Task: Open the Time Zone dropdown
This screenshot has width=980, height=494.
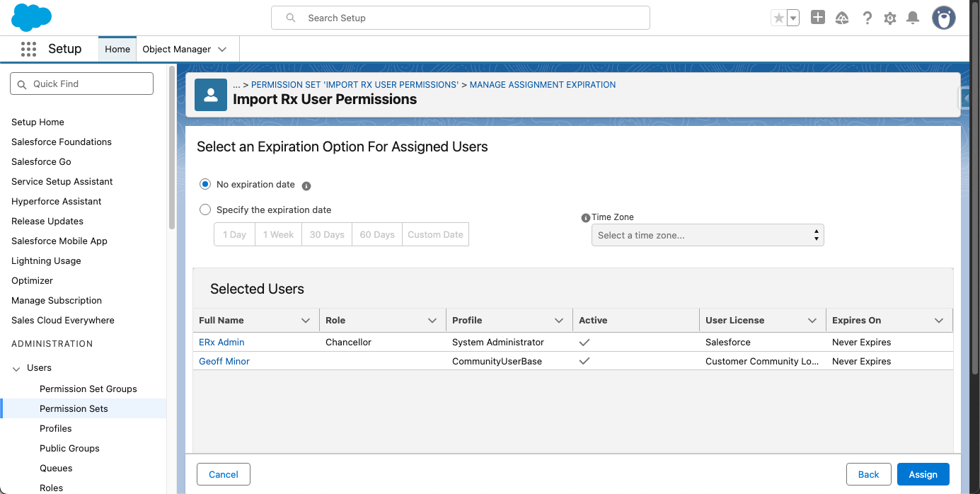Action: click(708, 235)
